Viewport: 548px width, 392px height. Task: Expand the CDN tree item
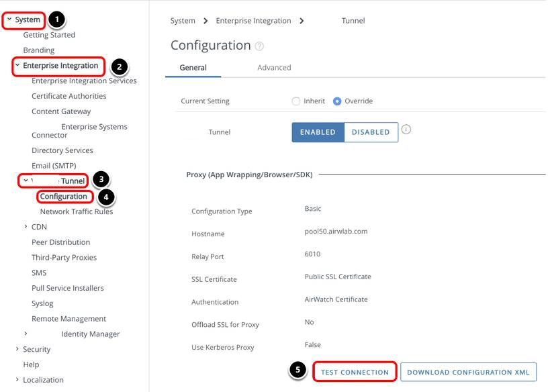point(26,227)
